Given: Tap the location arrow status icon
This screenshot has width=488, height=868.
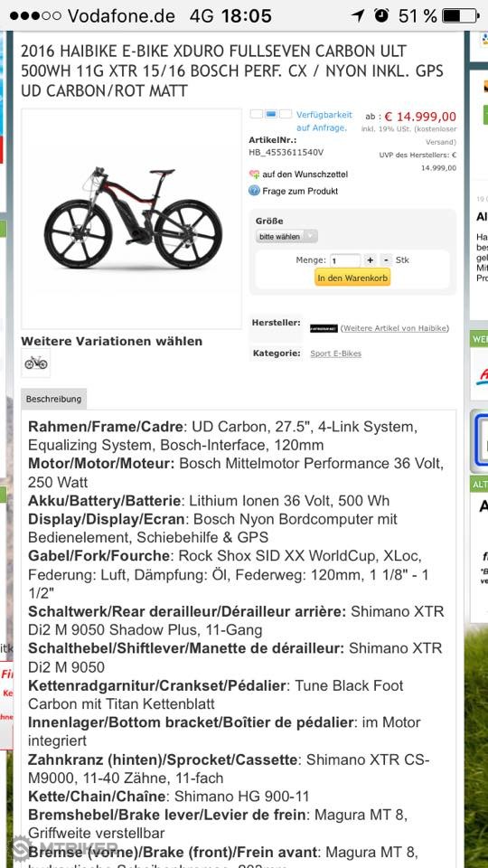Looking at the screenshot, I should pyautogui.click(x=359, y=15).
